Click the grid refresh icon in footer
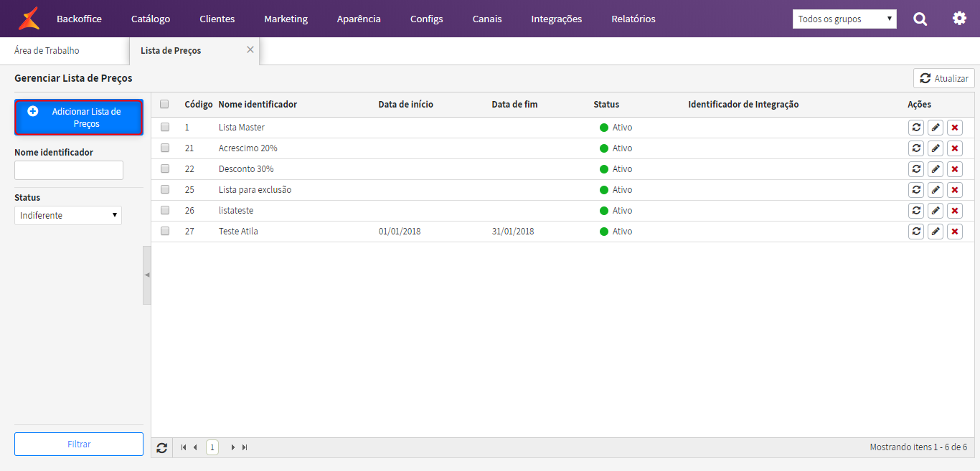Viewport: 980px width, 471px height. tap(161, 447)
